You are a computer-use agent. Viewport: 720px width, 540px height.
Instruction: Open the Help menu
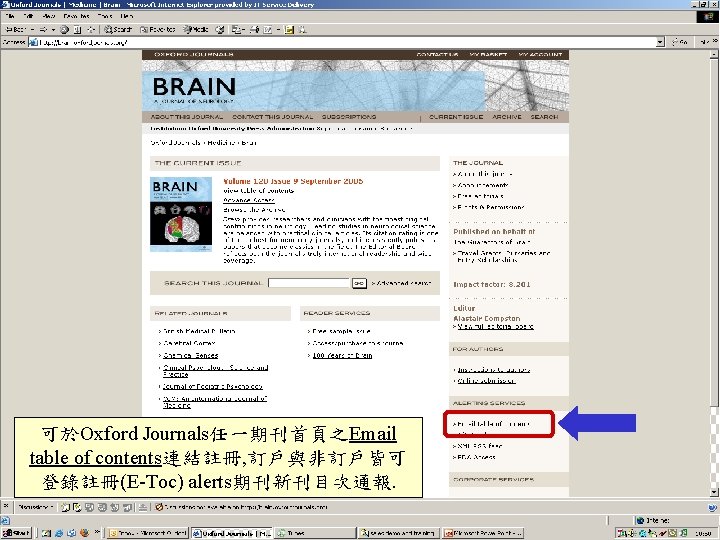[127, 16]
